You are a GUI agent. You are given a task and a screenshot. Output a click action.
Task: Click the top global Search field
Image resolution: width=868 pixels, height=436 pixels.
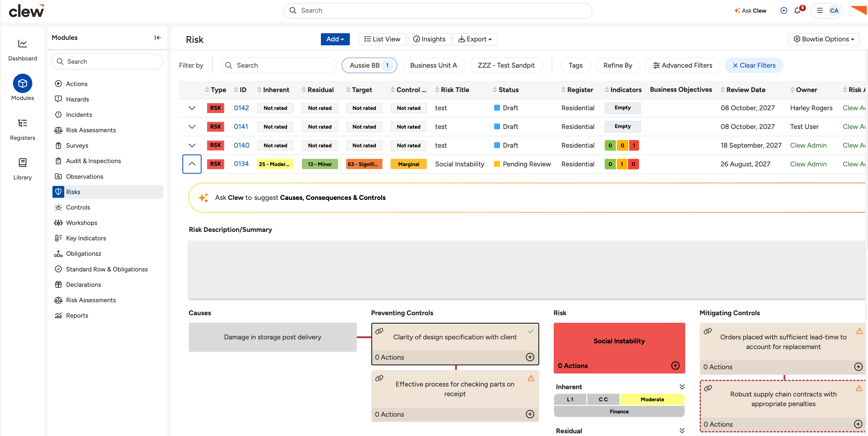[x=437, y=11]
